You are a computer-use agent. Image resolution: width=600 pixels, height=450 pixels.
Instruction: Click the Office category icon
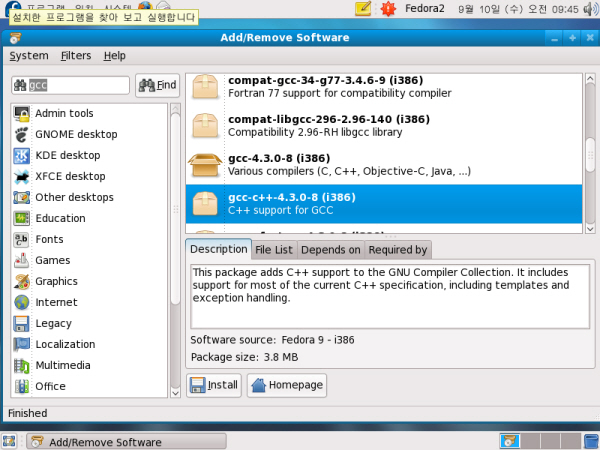coord(21,386)
